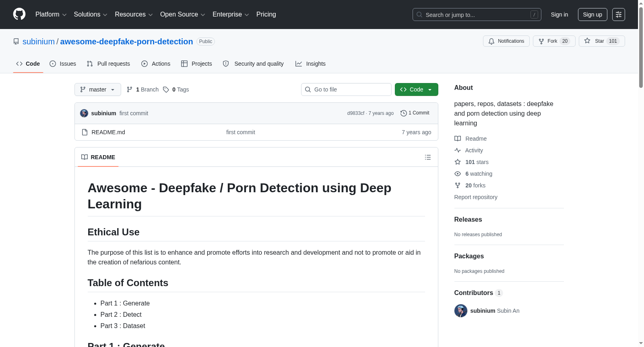View the 1 Branch link
644x347 pixels.
[x=142, y=89]
